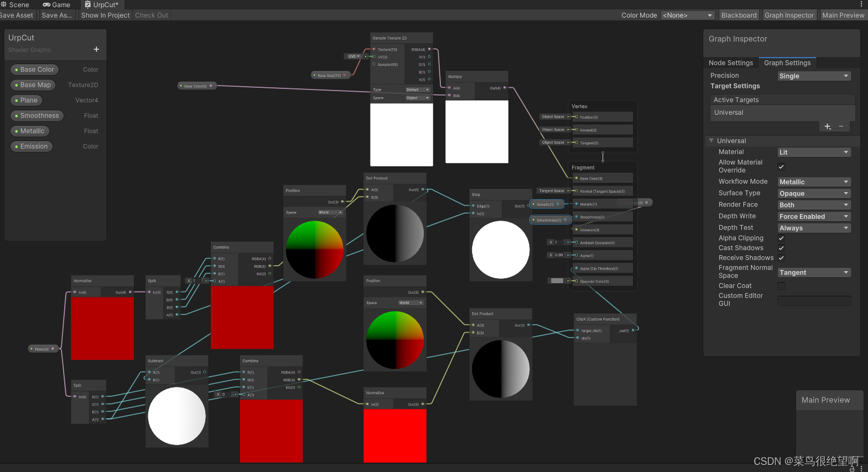Add a new property with the Blackboard plus icon
868x472 pixels.
(97, 49)
